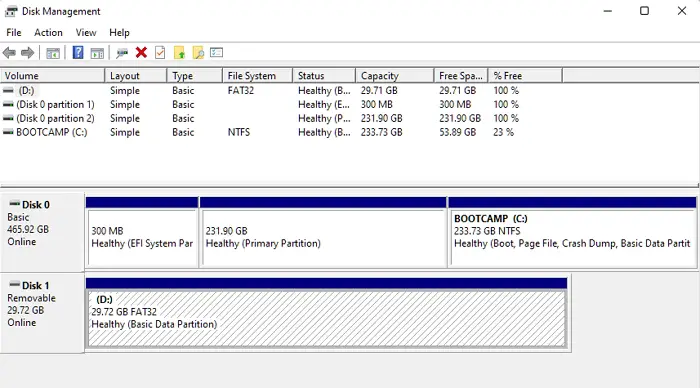Viewport: 700px width, 388px height.
Task: Select the (D:) volume row name
Action: 26,91
